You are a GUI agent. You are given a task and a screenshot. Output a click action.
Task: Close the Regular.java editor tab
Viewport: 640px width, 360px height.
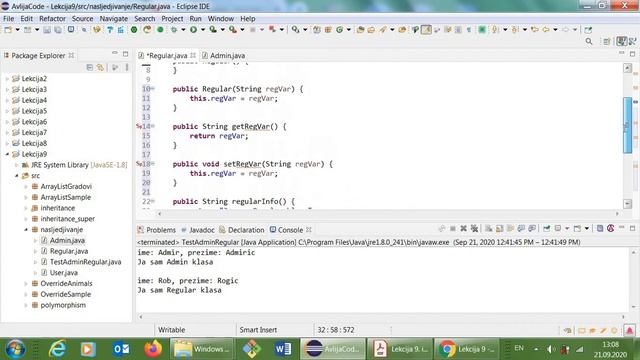tap(193, 55)
